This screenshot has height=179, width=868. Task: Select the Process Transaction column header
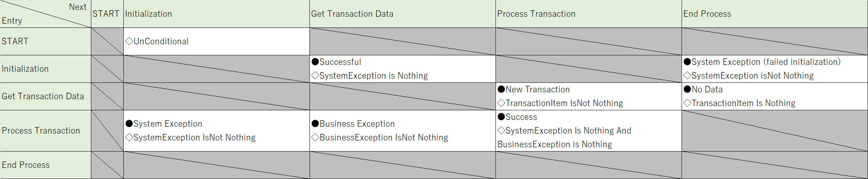pos(589,14)
